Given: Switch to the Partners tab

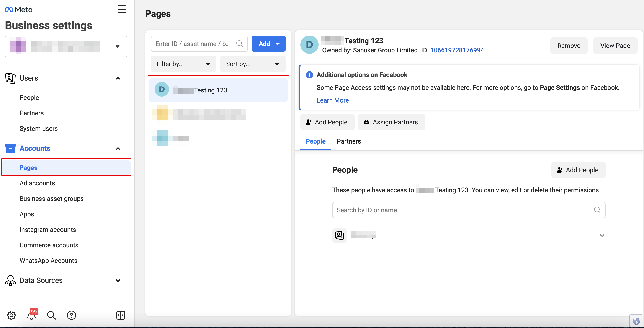Looking at the screenshot, I should [x=348, y=141].
